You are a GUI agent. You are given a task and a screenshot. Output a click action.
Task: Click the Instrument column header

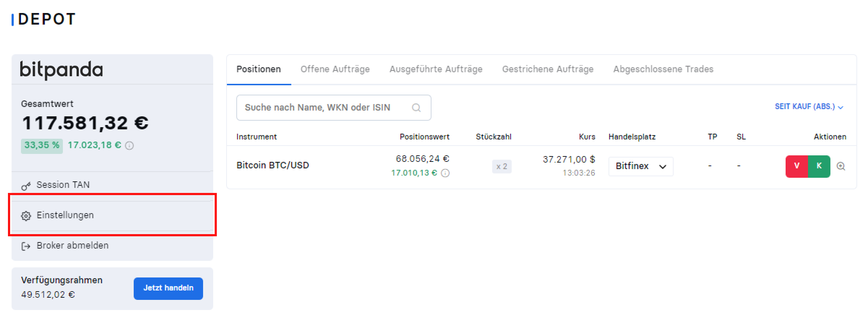click(x=257, y=137)
